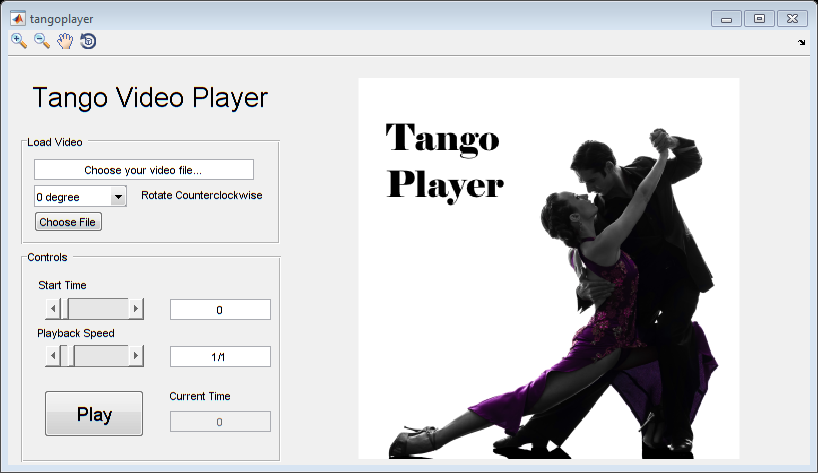Click the Start Time slider right arrow

[136, 308]
